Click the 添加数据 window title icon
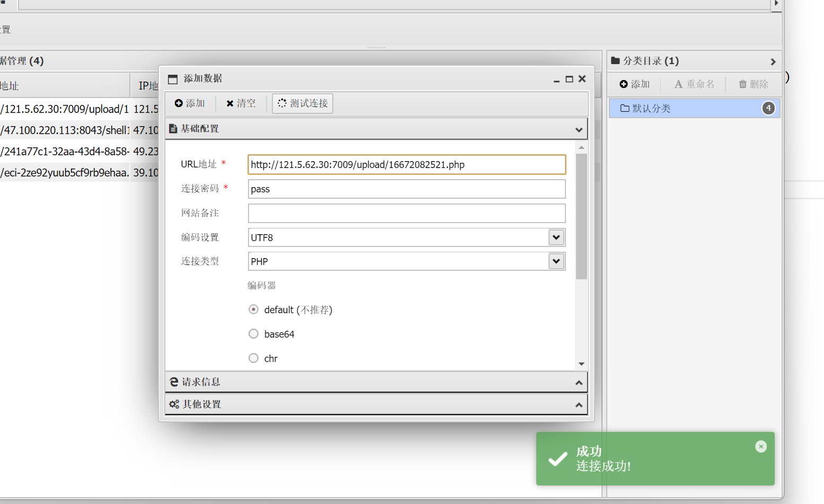 [173, 79]
